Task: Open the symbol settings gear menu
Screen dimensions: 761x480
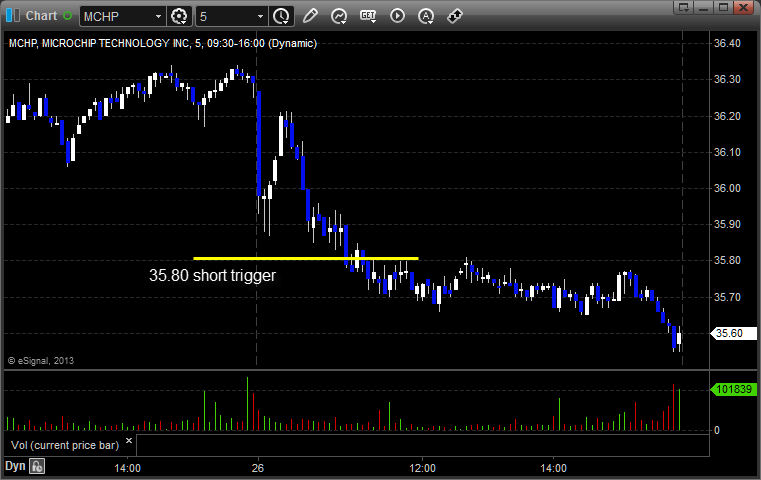Action: 179,17
